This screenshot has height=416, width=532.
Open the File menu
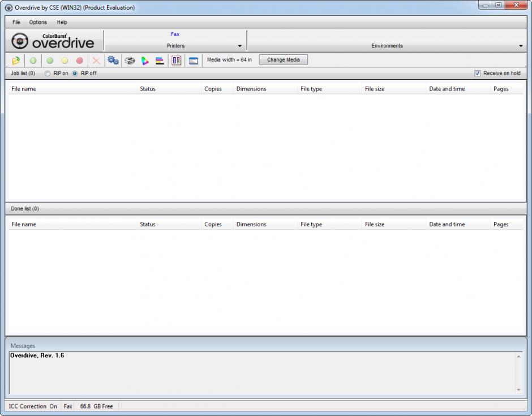(x=16, y=23)
